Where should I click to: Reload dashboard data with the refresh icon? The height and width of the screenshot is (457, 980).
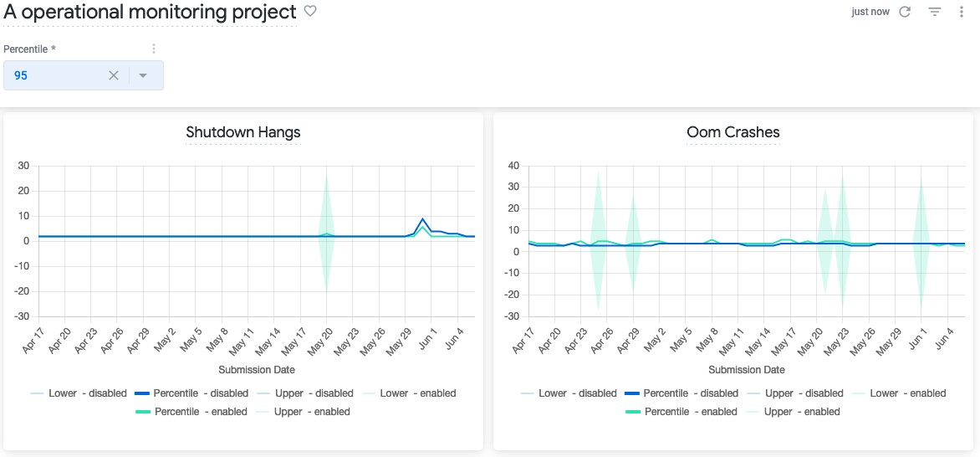(x=905, y=12)
